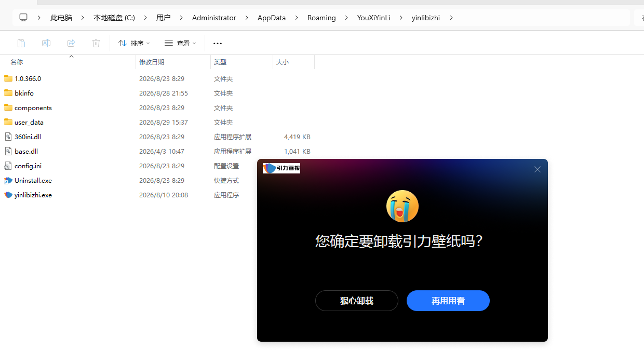Sort by 修改日期 column header
Viewport: 644px width, 363px height.
click(x=152, y=62)
